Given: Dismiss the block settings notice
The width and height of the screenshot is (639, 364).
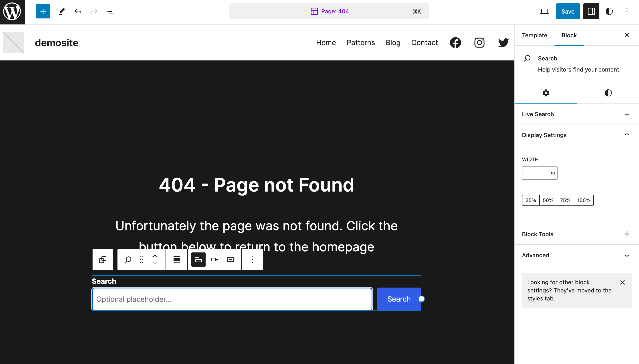Looking at the screenshot, I should click(622, 282).
